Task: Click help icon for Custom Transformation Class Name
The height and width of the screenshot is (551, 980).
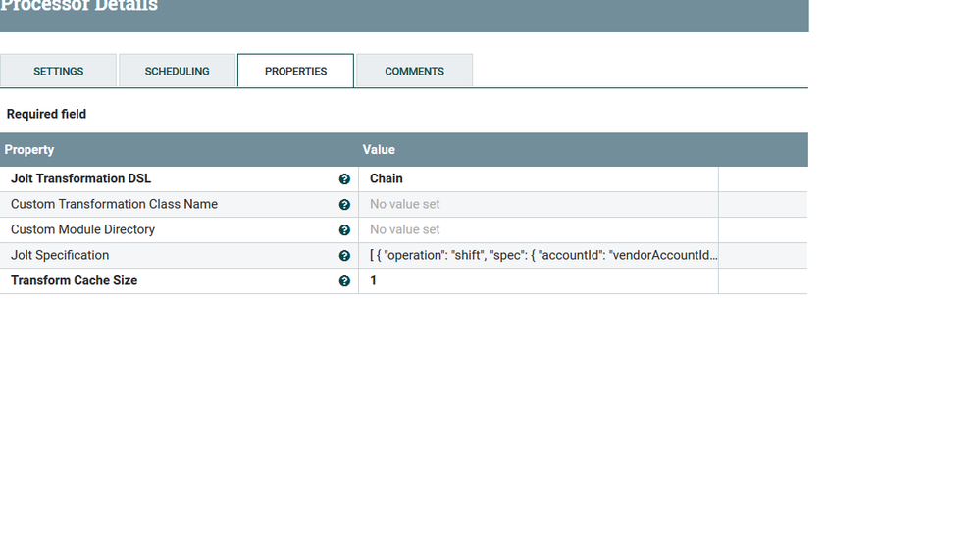Action: click(x=344, y=205)
